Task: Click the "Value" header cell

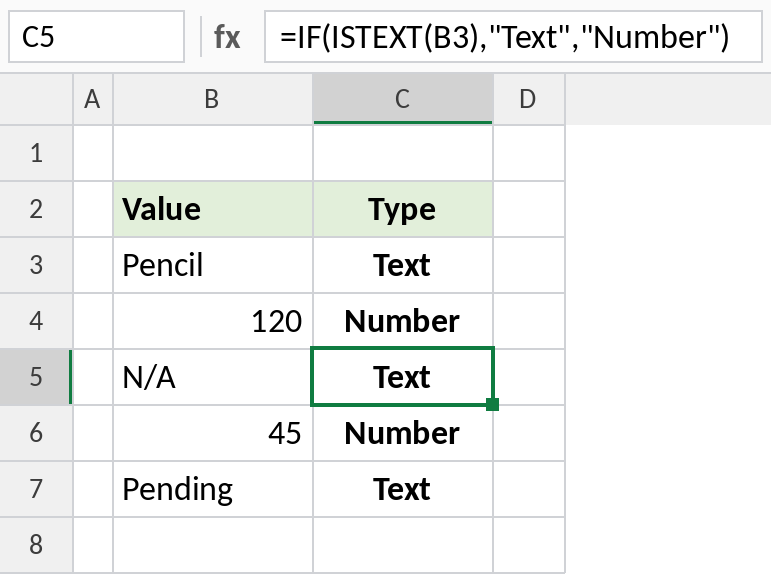Action: pyautogui.click(x=213, y=209)
